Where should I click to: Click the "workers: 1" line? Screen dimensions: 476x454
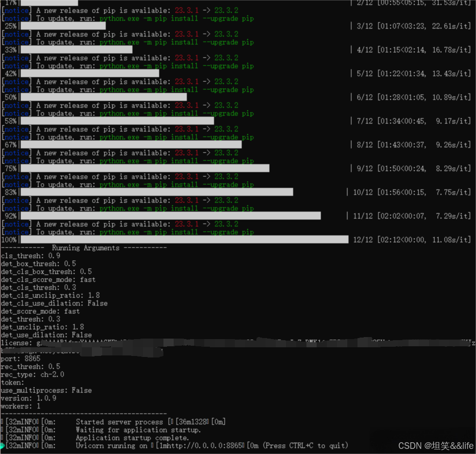(x=20, y=406)
